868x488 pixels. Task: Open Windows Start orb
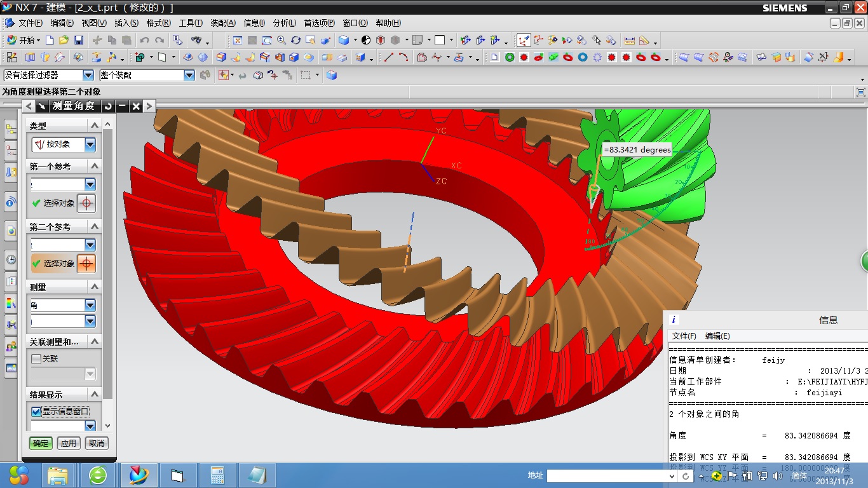19,475
